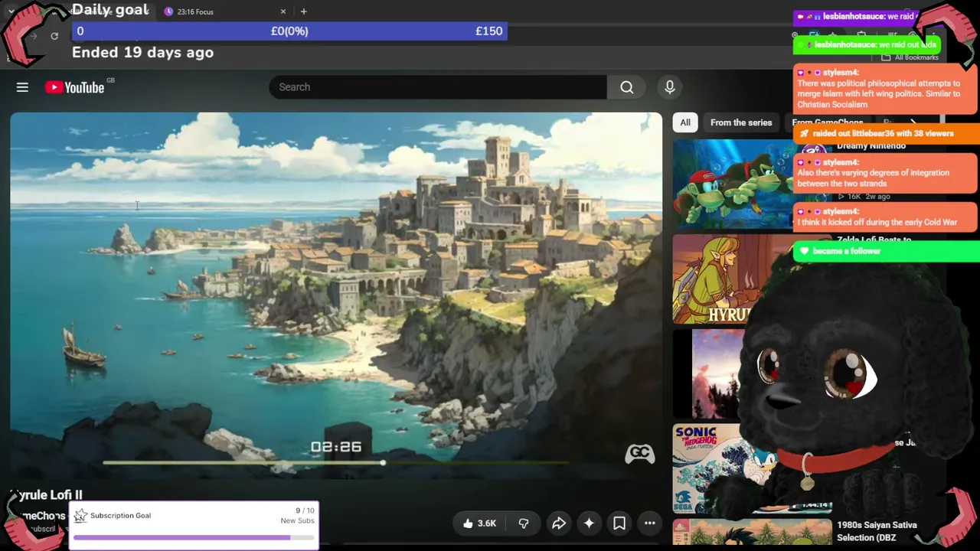Image resolution: width=980 pixels, height=551 pixels.
Task: Click the coastal town video player
Action: pos(336,296)
